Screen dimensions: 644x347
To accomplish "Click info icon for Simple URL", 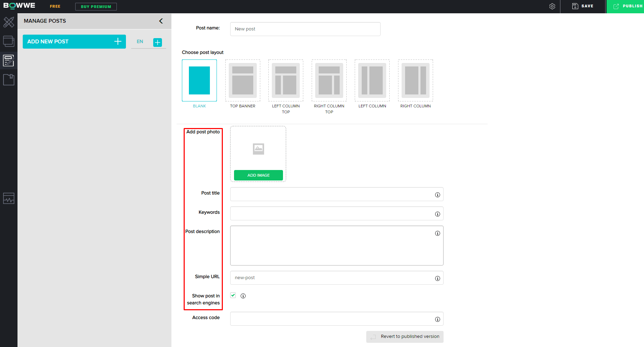I will [x=437, y=278].
